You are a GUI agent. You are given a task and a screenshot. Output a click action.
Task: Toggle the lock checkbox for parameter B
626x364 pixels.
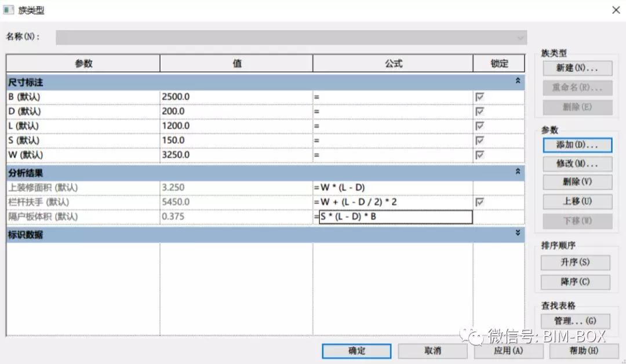[479, 97]
